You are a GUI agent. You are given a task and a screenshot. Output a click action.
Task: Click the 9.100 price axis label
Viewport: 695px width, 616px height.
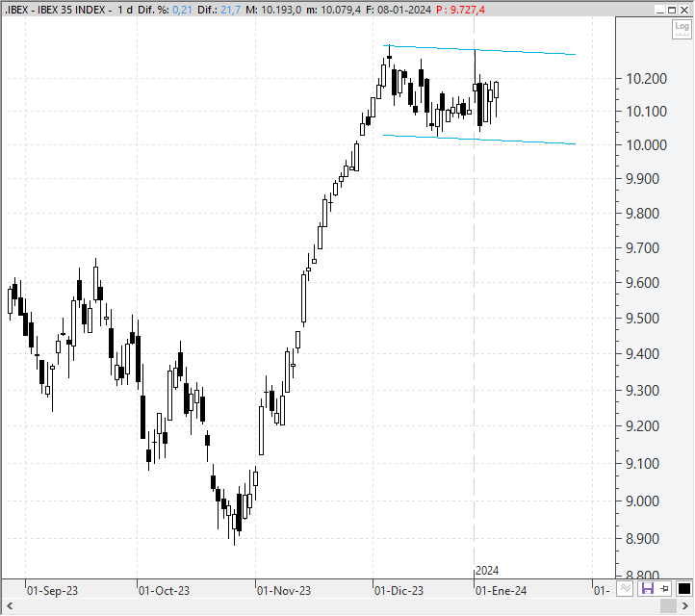point(642,464)
